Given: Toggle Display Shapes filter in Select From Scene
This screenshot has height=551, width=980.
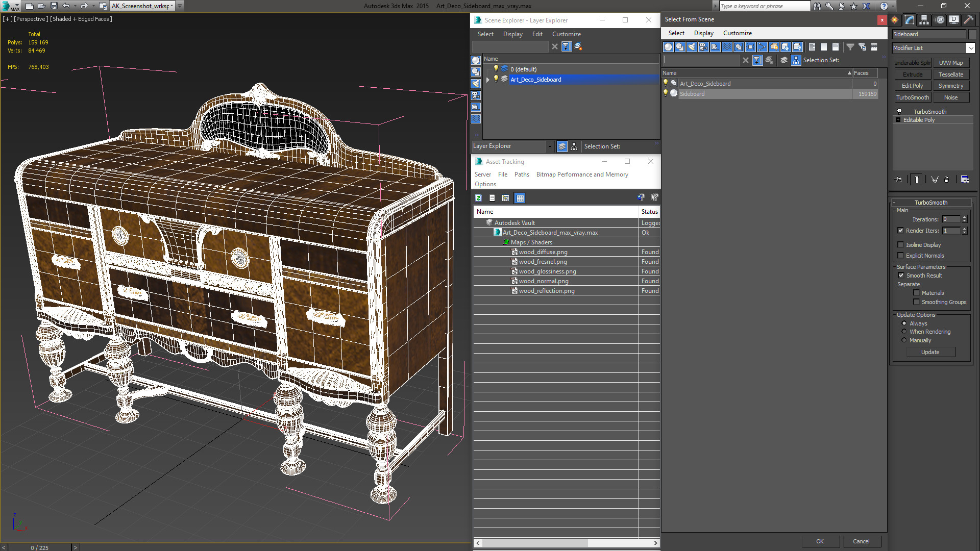Looking at the screenshot, I should [x=680, y=47].
